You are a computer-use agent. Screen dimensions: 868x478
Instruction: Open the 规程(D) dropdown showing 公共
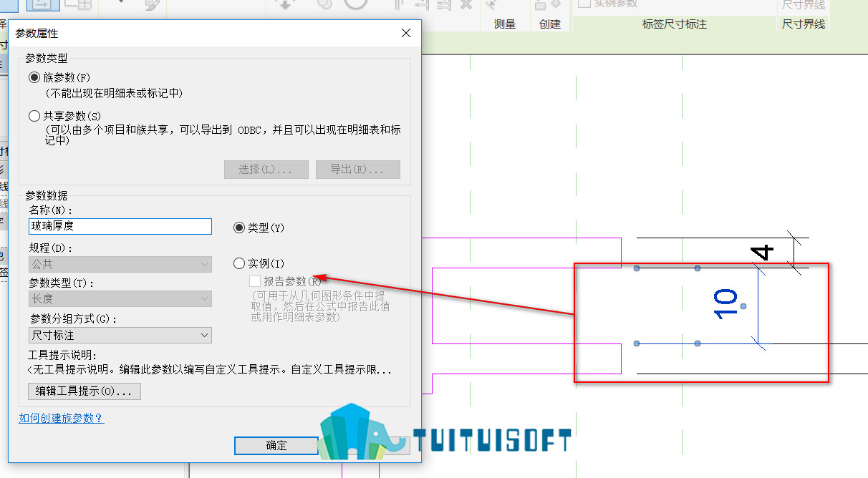(120, 264)
